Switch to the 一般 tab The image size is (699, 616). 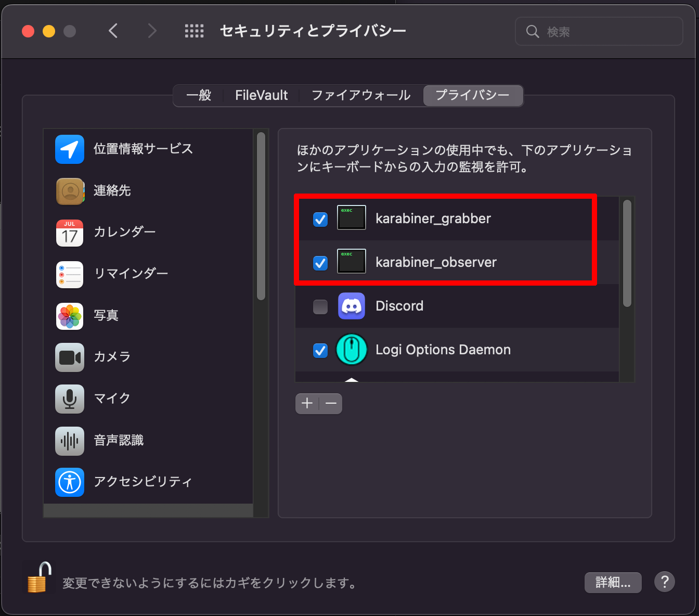coord(199,95)
